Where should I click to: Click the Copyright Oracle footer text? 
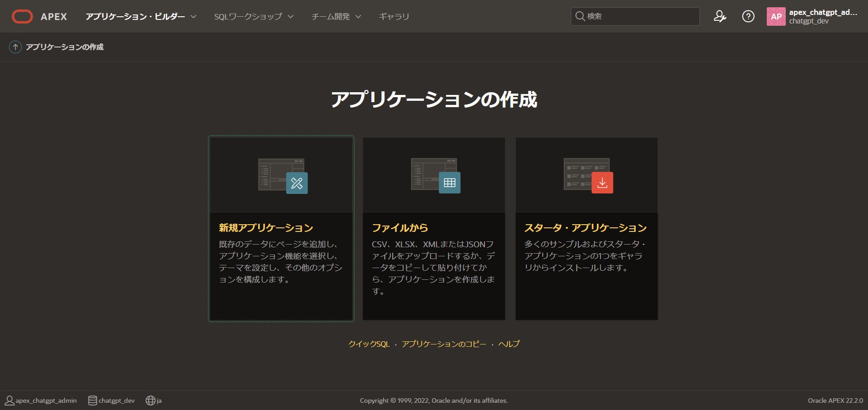[434, 401]
